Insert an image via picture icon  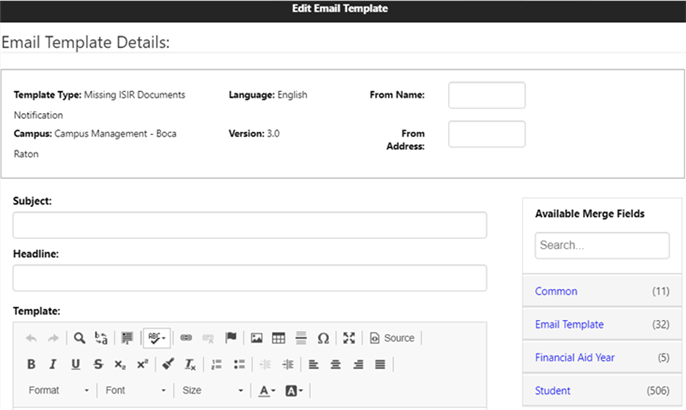pos(256,338)
